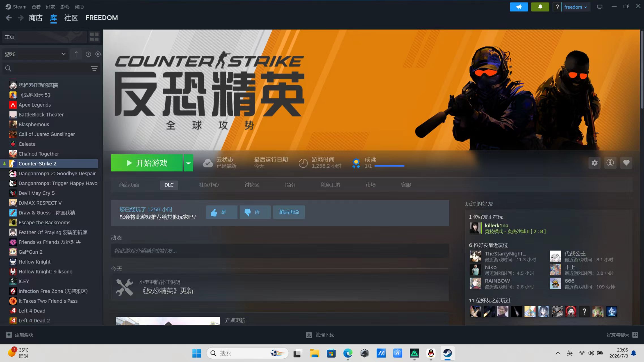Open the freedom account dropdown
The height and width of the screenshot is (362, 644).
[576, 7]
